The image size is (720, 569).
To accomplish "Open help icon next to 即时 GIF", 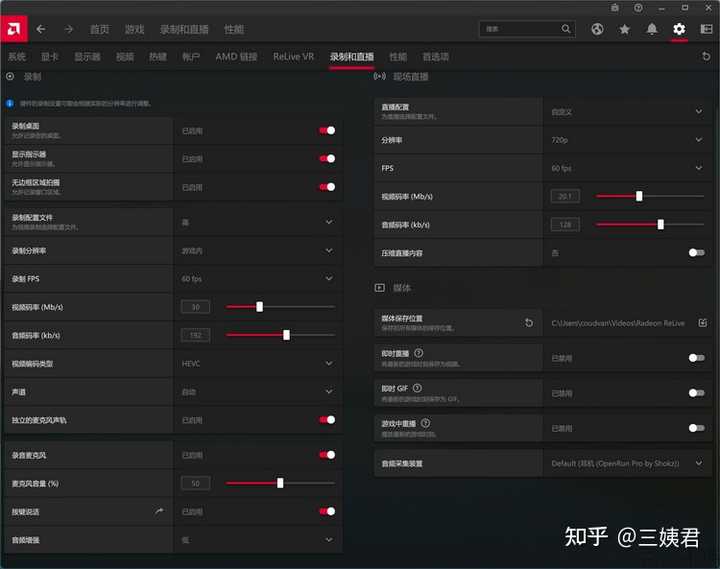I will (x=417, y=388).
